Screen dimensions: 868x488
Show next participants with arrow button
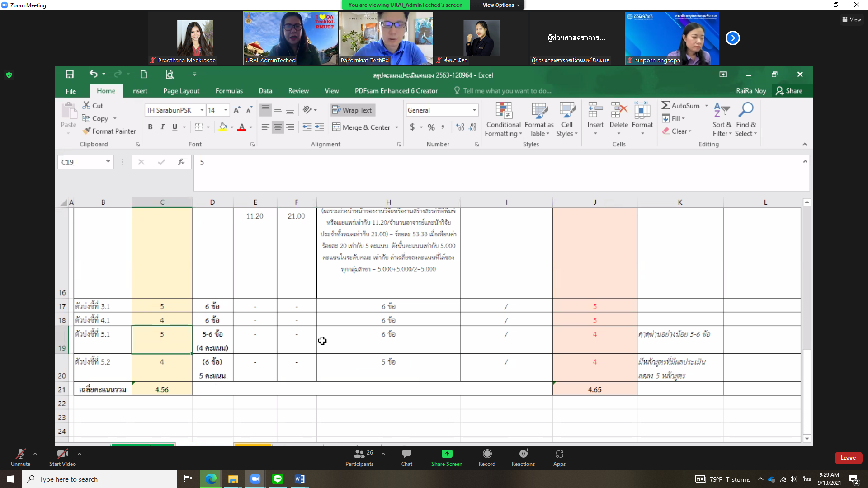pyautogui.click(x=732, y=38)
